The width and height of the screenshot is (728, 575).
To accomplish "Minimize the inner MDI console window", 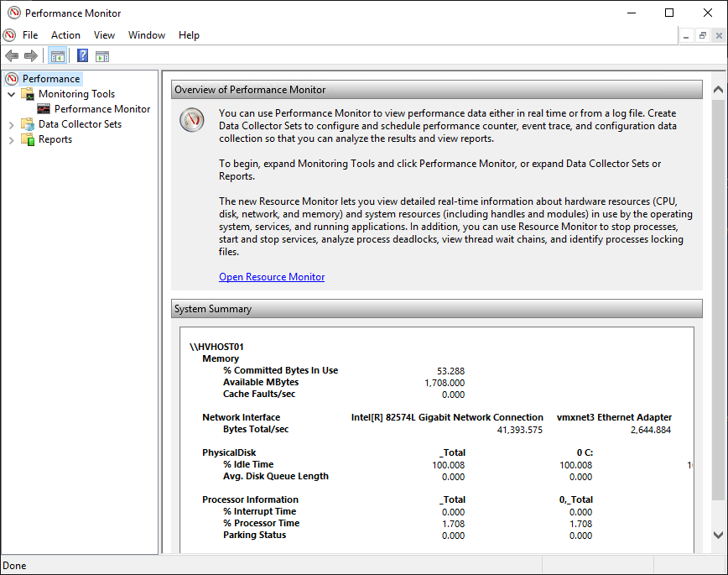I will 686,36.
